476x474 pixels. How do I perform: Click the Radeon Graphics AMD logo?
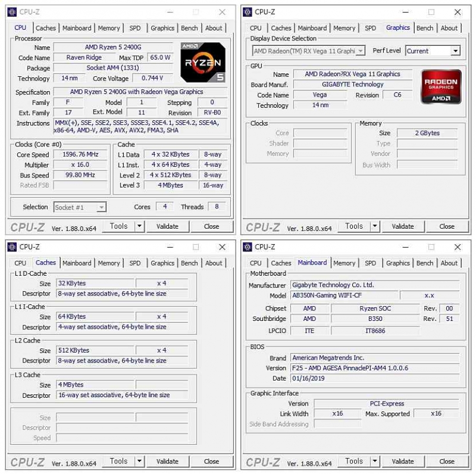pos(441,87)
